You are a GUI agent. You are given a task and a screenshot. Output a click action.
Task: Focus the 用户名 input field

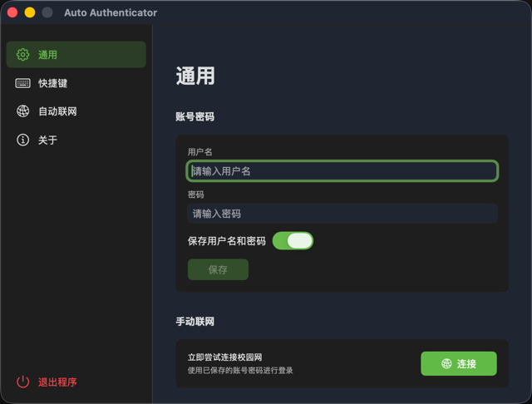click(342, 171)
